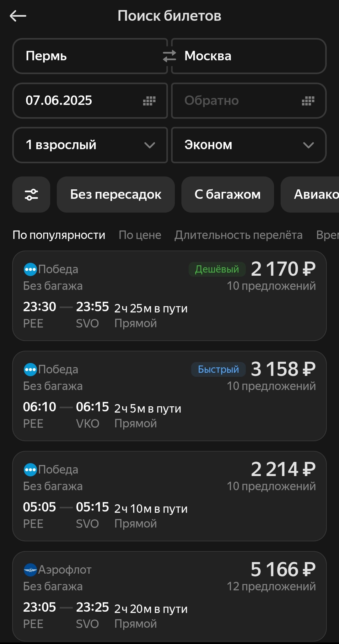This screenshot has width=339, height=644.
Task: Open calendar icon for departure date
Action: pos(149,101)
